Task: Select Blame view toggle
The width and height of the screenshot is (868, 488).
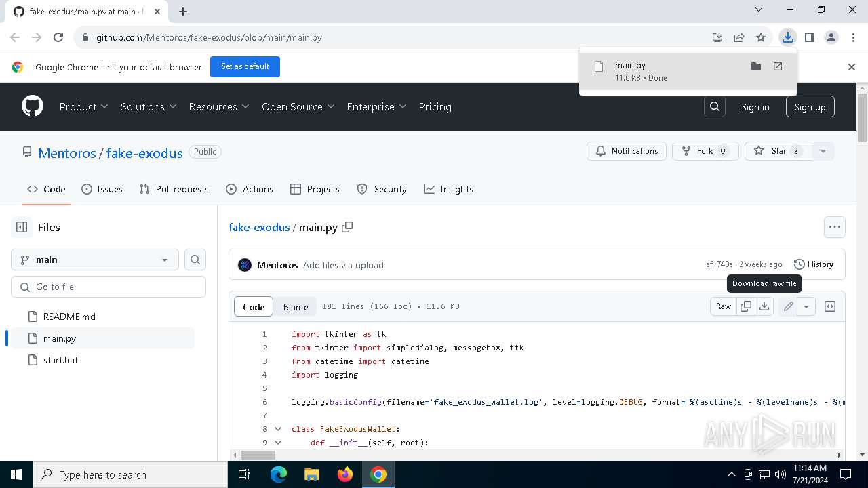Action: click(x=296, y=307)
